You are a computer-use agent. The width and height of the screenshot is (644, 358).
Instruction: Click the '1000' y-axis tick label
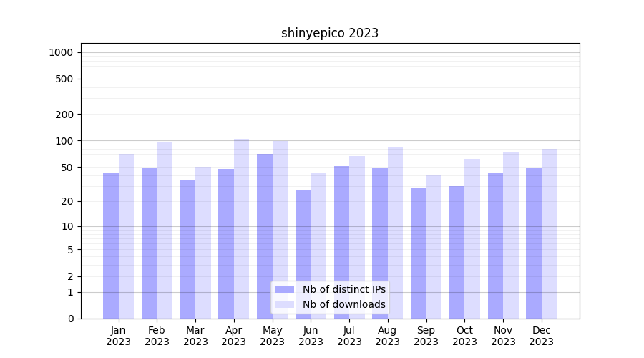(61, 52)
